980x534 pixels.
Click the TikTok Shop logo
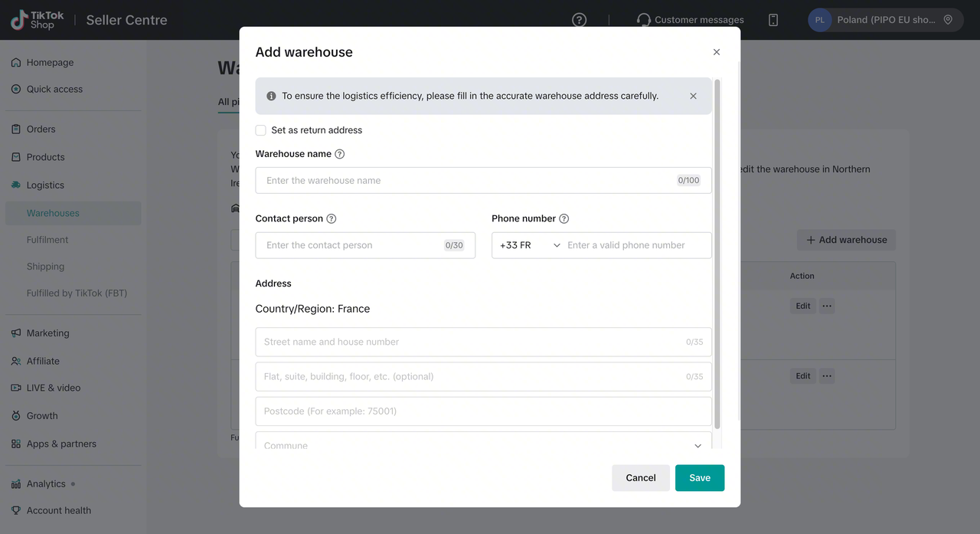(x=38, y=20)
